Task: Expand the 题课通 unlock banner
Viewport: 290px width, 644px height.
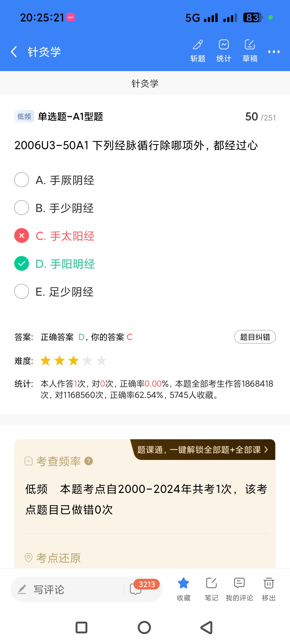Action: point(203,450)
